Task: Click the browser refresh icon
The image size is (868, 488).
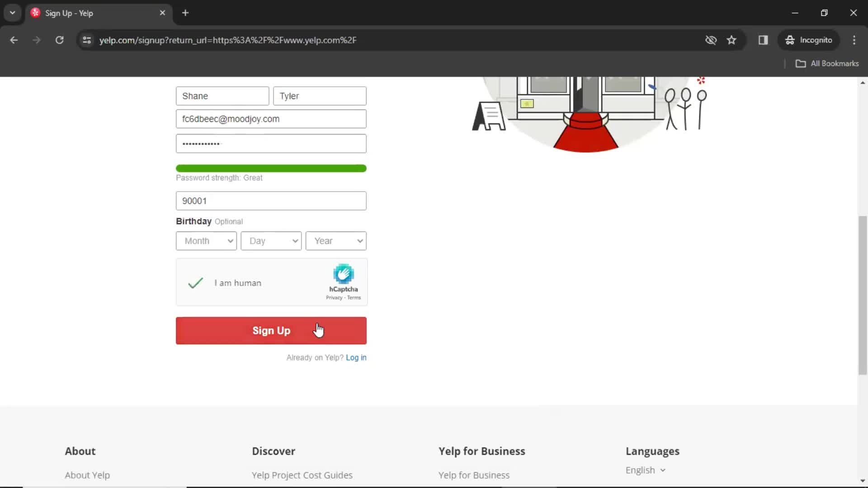Action: (59, 40)
